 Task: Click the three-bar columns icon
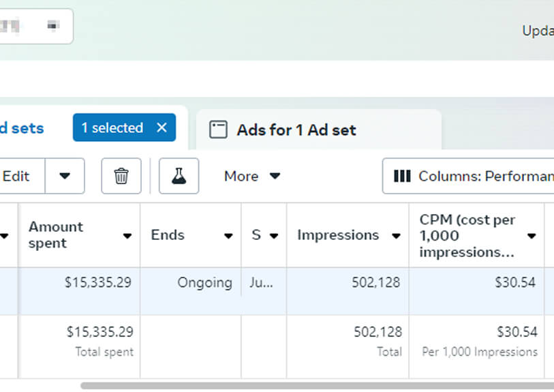pos(402,177)
